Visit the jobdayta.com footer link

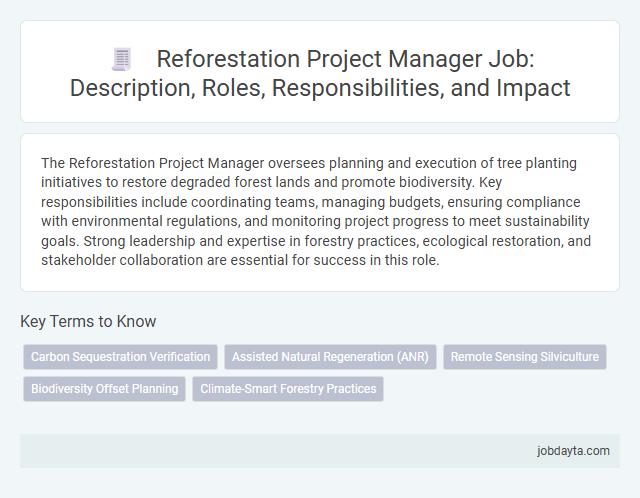pos(573,451)
